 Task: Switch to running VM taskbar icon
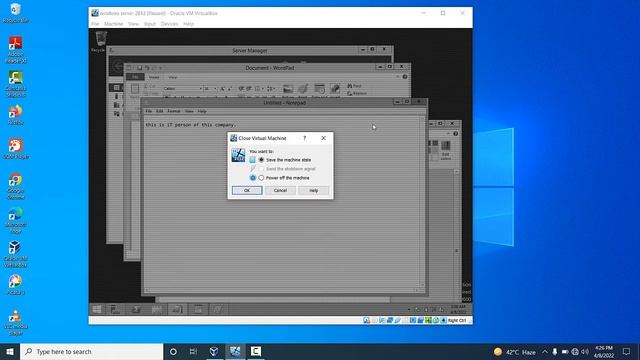pyautogui.click(x=235, y=351)
